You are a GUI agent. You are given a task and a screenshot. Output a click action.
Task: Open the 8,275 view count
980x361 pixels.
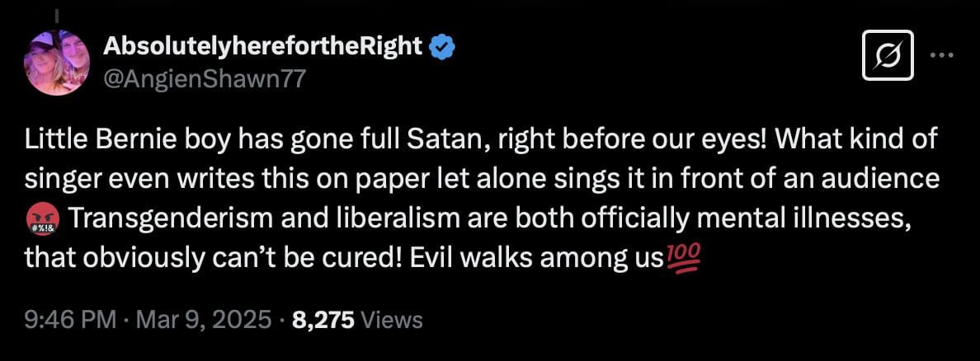(323, 319)
